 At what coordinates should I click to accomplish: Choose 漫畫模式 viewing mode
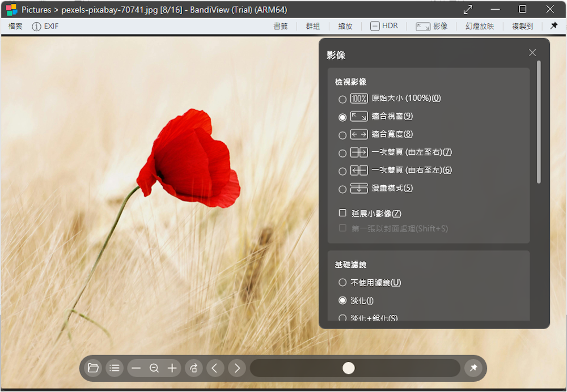(342, 189)
